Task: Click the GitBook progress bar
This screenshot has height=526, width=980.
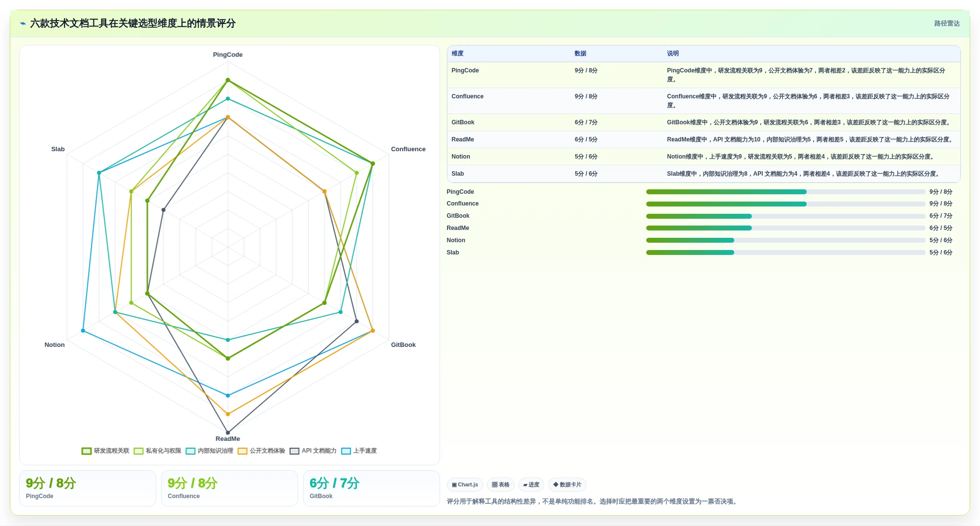Action: point(786,216)
